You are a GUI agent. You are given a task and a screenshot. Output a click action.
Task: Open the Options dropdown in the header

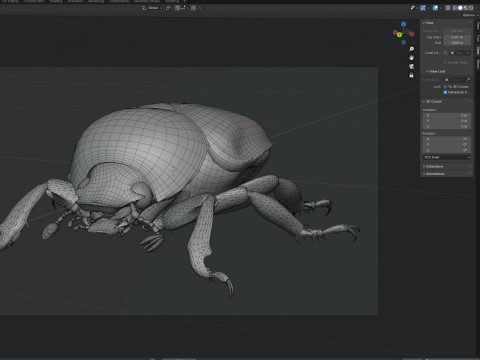(x=470, y=15)
